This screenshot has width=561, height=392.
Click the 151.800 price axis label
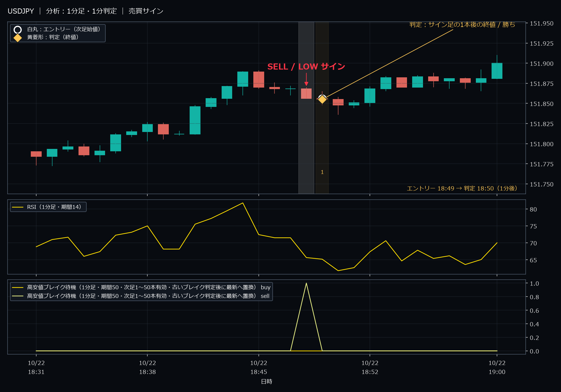[542, 144]
